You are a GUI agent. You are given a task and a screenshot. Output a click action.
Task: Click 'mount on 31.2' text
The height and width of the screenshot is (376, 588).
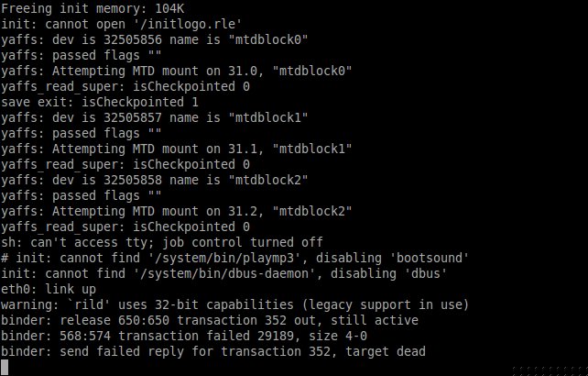point(210,211)
